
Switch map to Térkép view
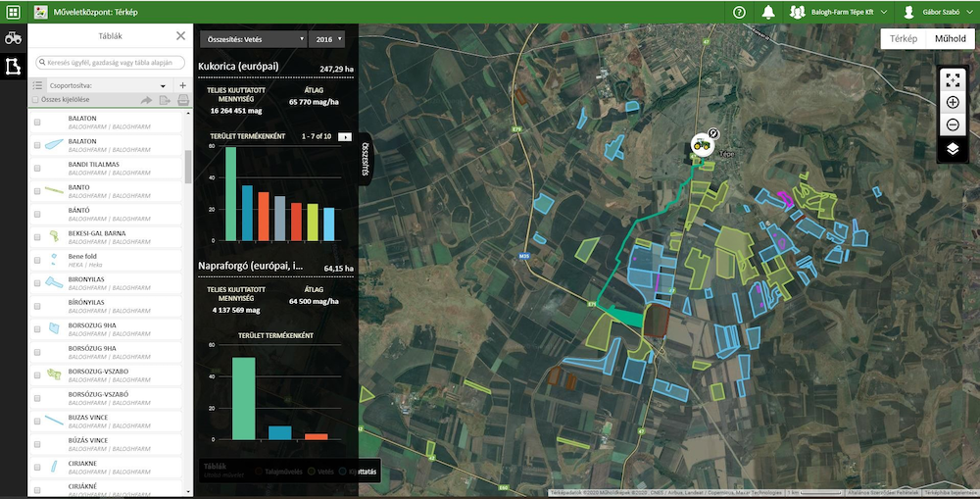pos(904,39)
